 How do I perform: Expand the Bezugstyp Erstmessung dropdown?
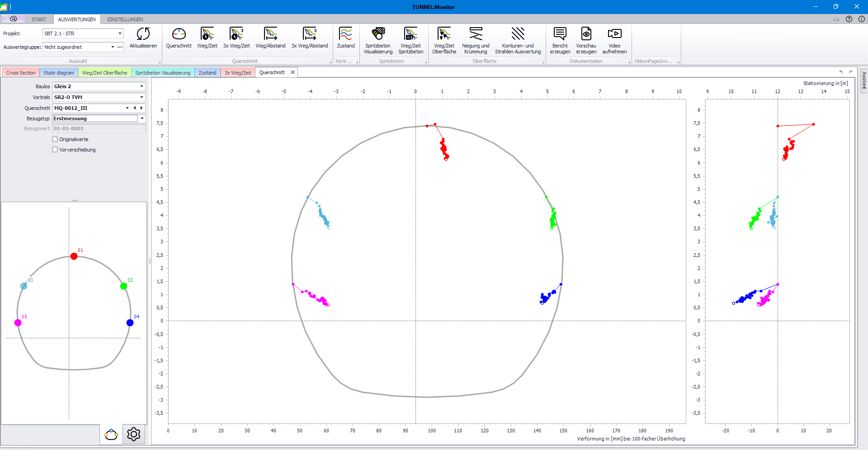pos(142,118)
